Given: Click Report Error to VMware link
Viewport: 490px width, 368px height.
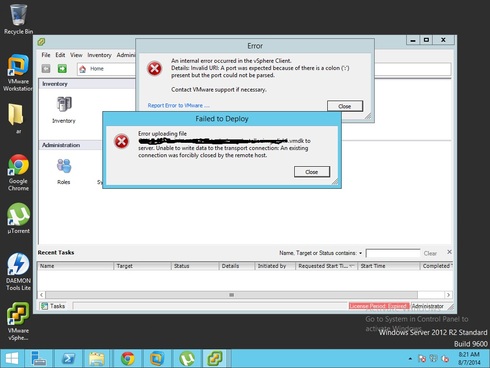Looking at the screenshot, I should [178, 105].
